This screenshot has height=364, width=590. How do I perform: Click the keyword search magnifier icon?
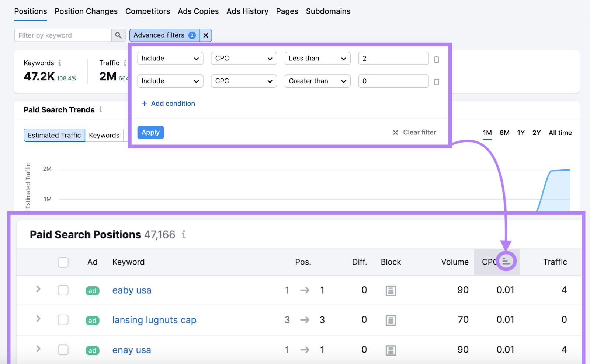pyautogui.click(x=118, y=35)
